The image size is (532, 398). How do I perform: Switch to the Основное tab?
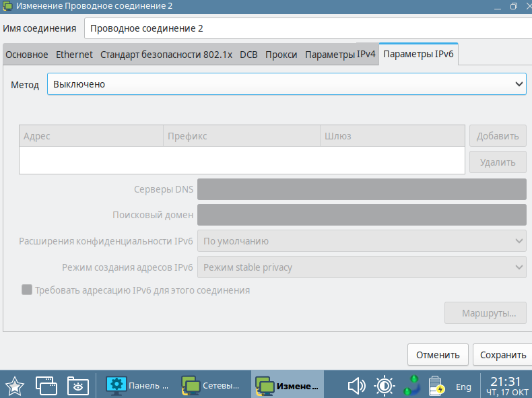(27, 55)
